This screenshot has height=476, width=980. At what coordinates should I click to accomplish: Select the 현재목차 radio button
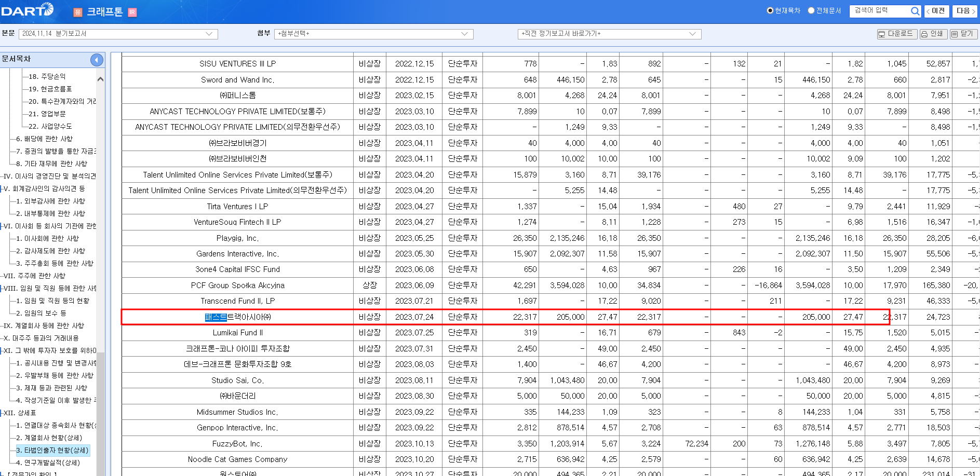[770, 10]
